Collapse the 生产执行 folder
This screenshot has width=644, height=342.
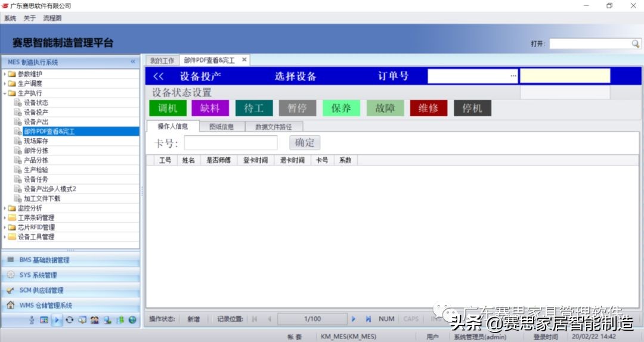tap(5, 93)
